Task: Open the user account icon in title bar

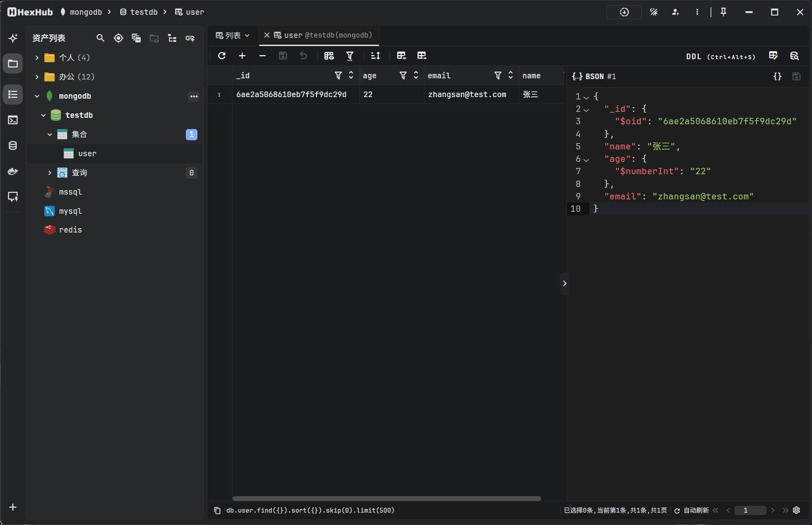Action: click(x=675, y=12)
